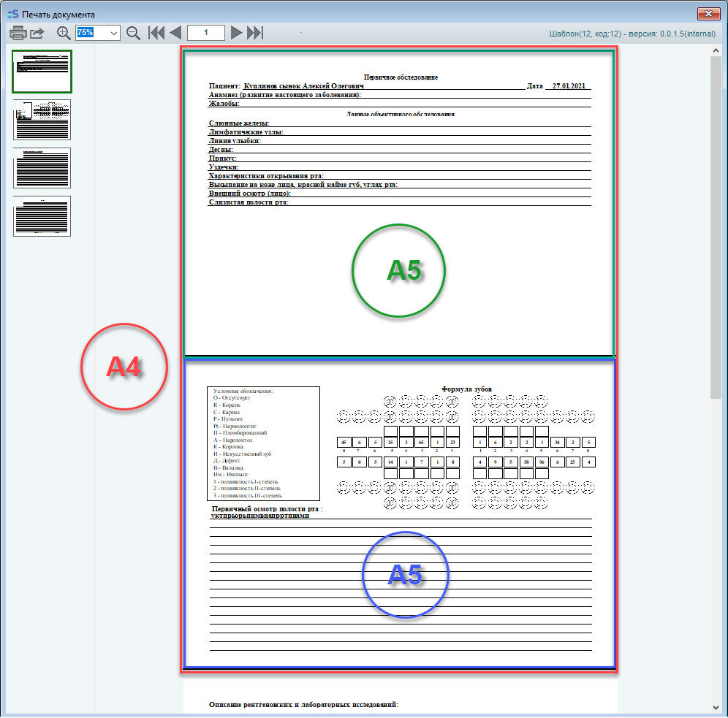This screenshot has width=728, height=718.
Task: Click the page number input field
Action: 205,33
